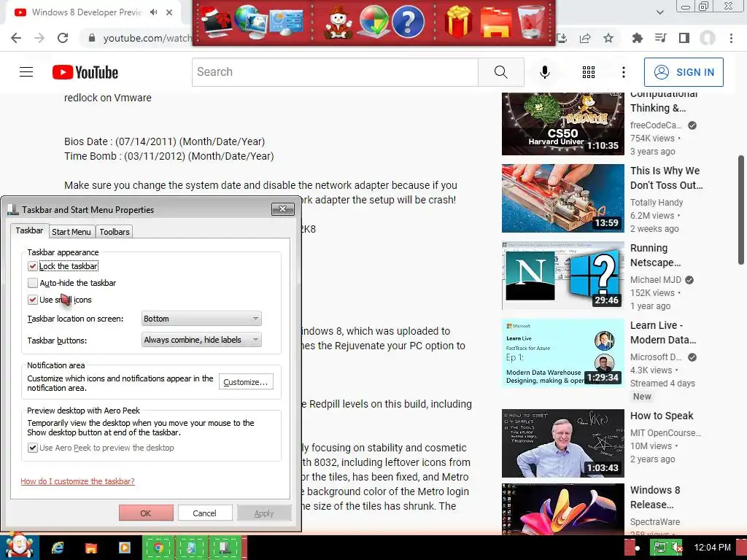Image resolution: width=747 pixels, height=560 pixels.
Task: Select the Taskbar tab
Action: click(x=29, y=230)
